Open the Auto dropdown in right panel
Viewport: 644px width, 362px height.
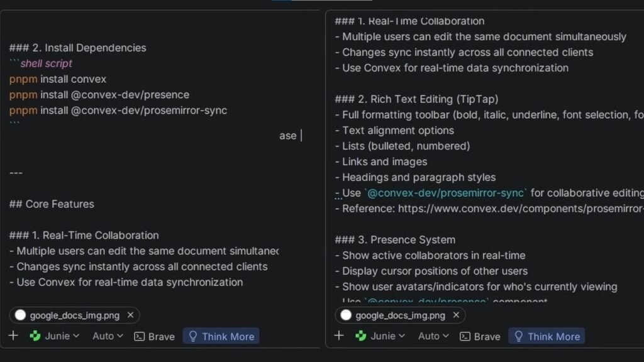(434, 336)
